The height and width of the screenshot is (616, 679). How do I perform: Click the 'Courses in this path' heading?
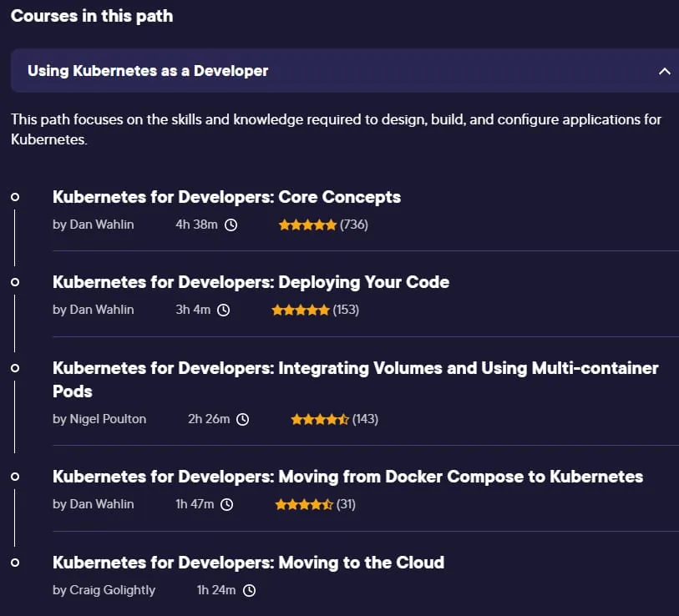pos(92,16)
